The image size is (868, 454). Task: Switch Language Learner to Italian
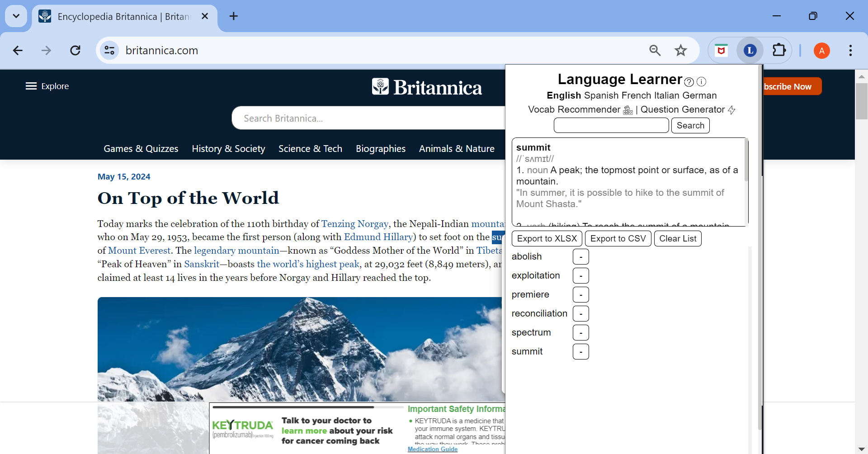coord(667,95)
